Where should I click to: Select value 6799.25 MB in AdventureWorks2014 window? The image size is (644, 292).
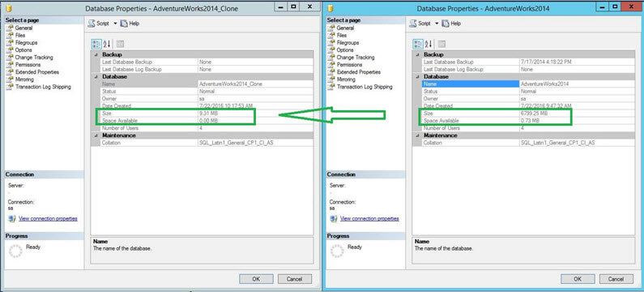534,114
